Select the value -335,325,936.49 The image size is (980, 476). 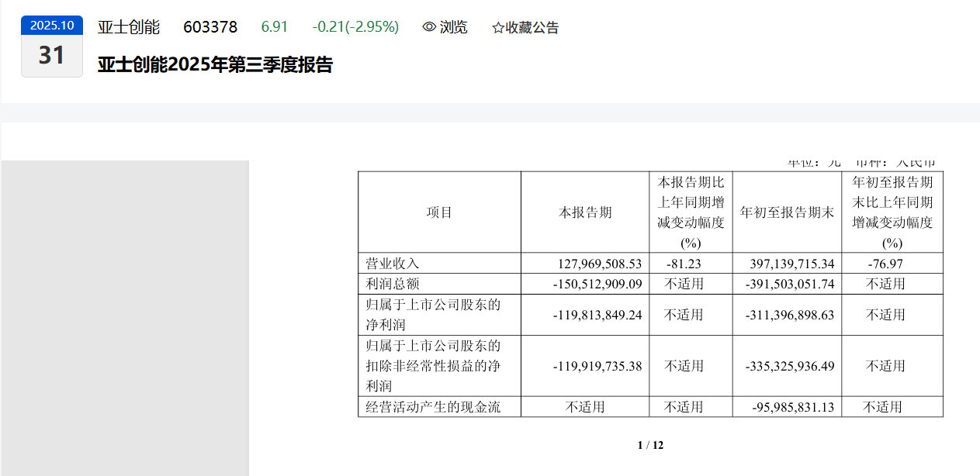point(790,366)
